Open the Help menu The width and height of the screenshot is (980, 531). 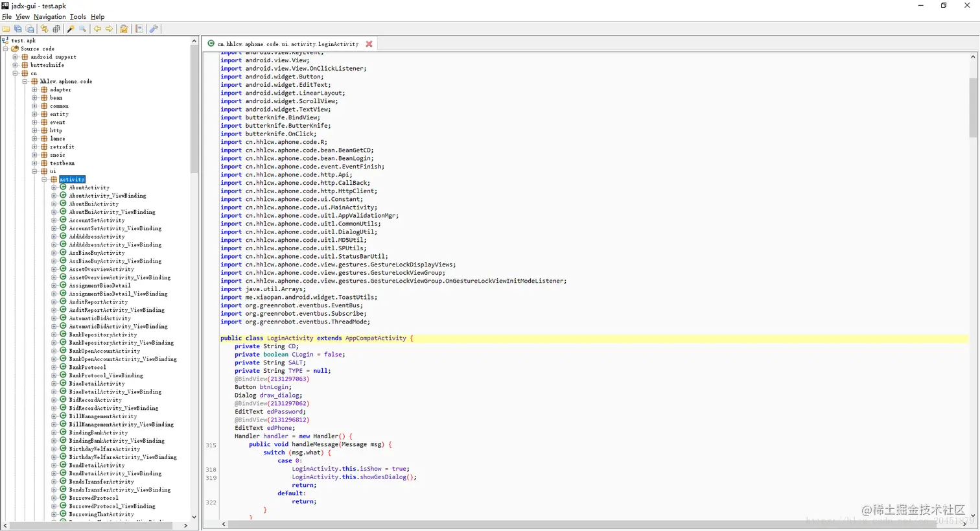tap(98, 17)
